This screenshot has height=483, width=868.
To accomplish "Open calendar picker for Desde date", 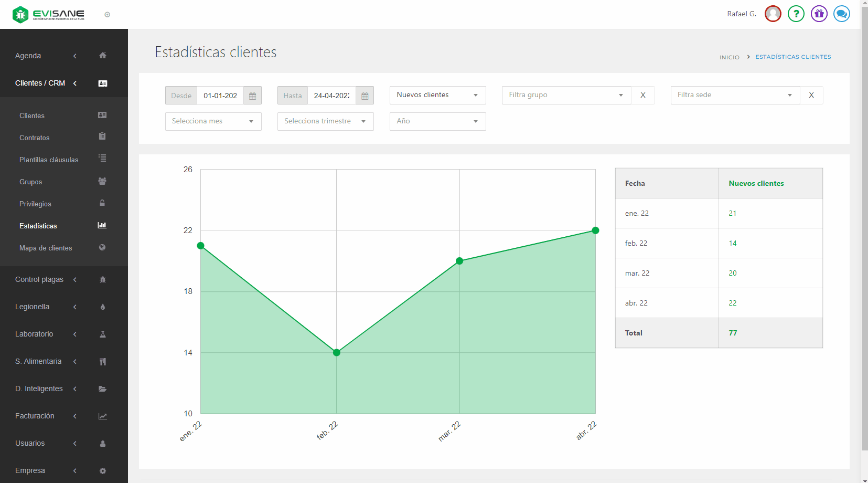I will 252,96.
